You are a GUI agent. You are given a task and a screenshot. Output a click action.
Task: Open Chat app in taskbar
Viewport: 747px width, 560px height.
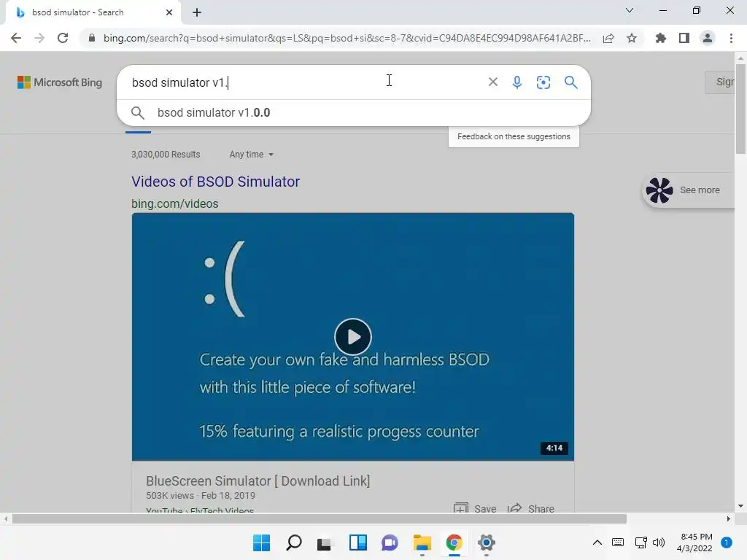pos(390,542)
